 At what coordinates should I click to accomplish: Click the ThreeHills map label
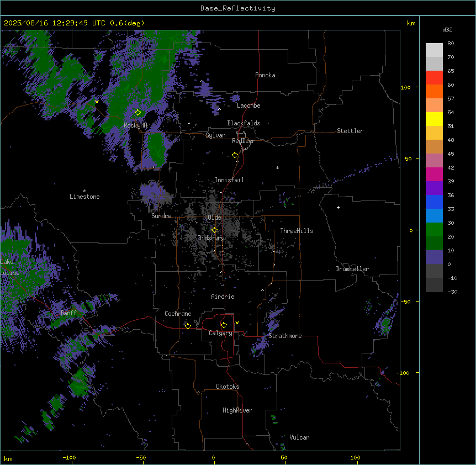(297, 231)
